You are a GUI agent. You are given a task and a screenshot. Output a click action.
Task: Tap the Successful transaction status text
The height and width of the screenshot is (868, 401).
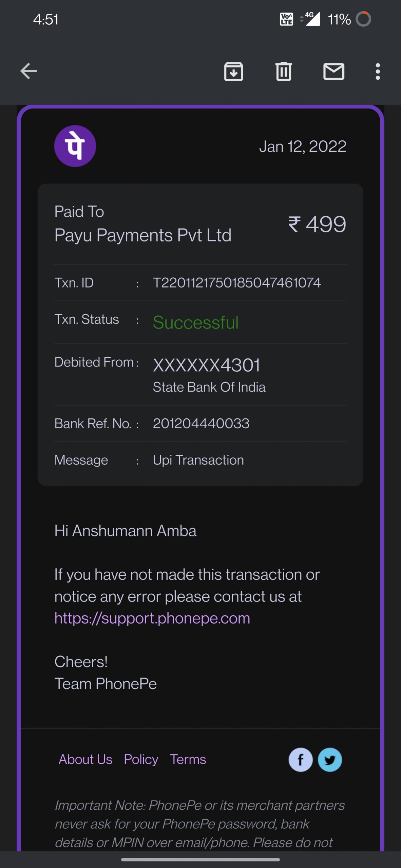pyautogui.click(x=196, y=322)
